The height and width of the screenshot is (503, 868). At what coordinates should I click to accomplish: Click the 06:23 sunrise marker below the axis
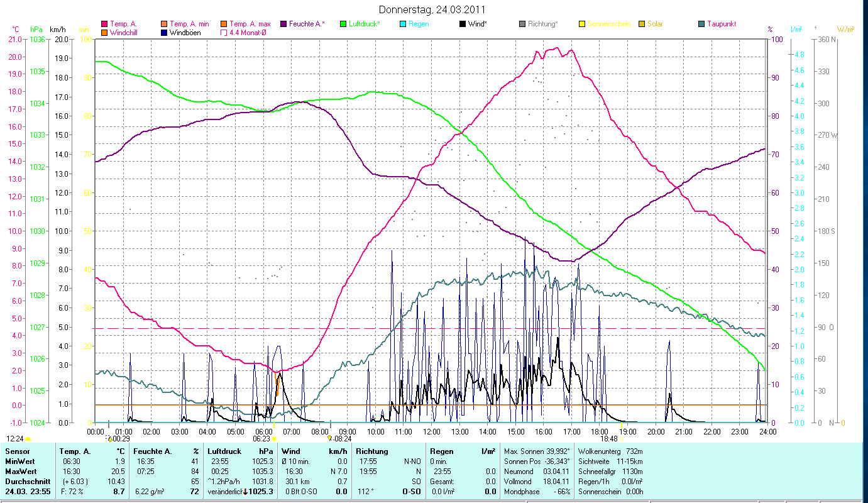(261, 439)
